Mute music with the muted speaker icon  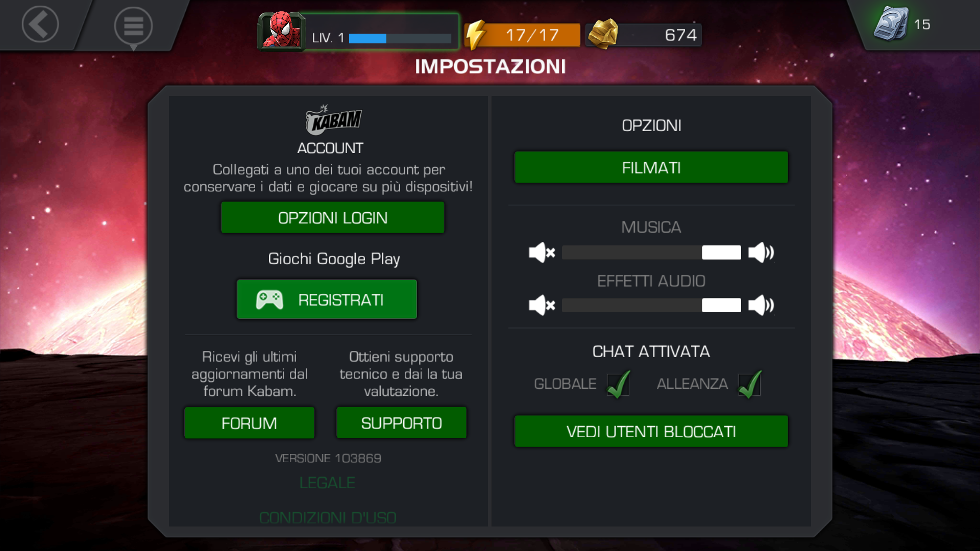(x=542, y=253)
